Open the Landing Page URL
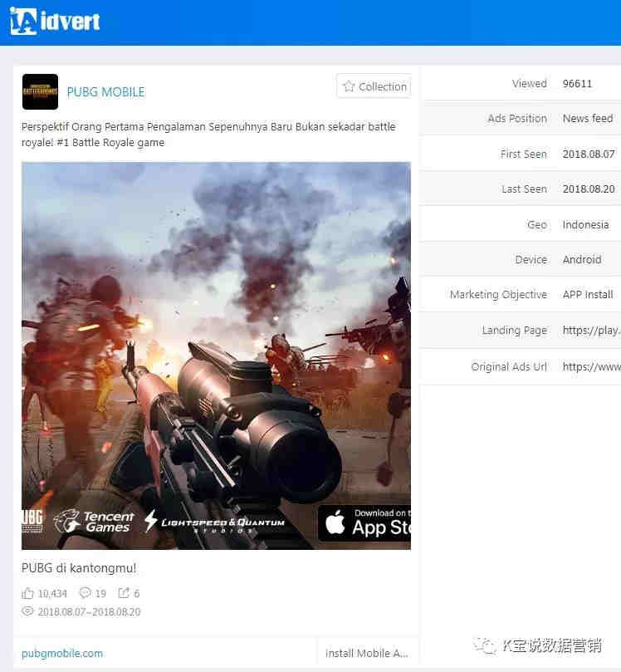Image resolution: width=621 pixels, height=672 pixels. point(591,330)
